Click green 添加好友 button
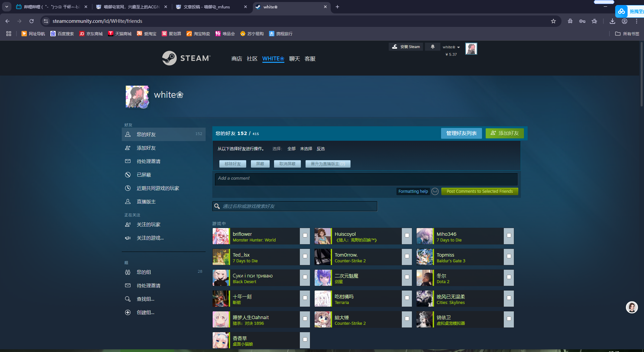 505,133
